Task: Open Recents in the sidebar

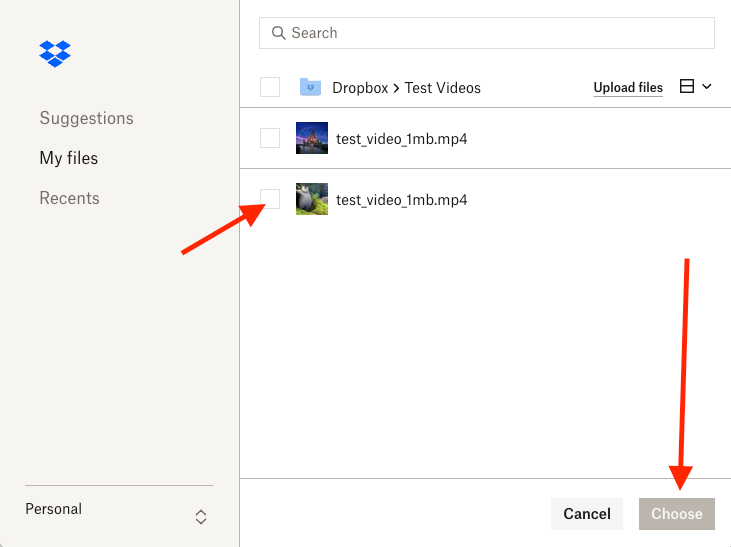Action: 69,198
